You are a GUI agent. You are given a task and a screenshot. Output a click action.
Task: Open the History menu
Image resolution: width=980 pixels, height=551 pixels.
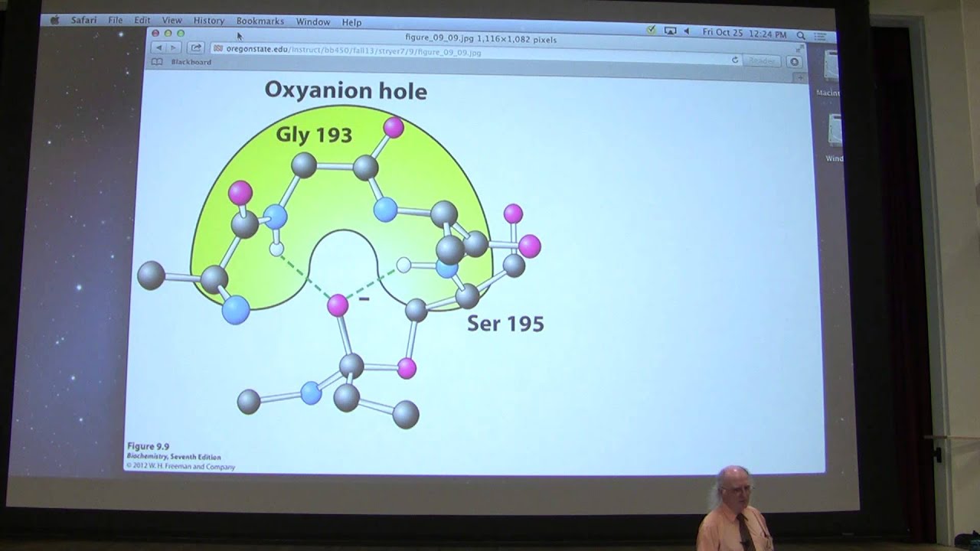(x=209, y=21)
